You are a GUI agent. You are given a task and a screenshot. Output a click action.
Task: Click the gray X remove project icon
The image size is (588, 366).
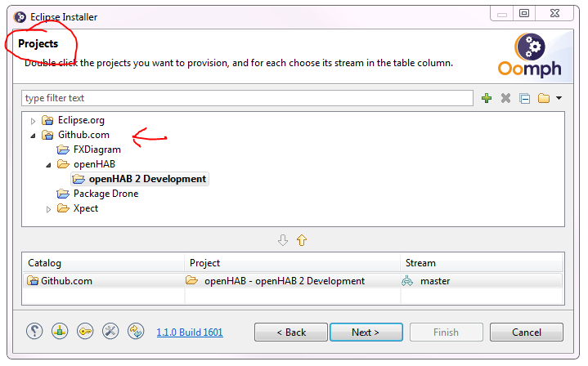point(505,98)
